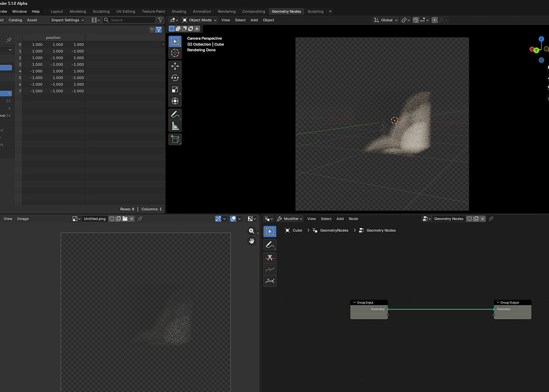This screenshot has width=549, height=392.
Task: Set selection mode to Intersect
Action: (x=197, y=29)
